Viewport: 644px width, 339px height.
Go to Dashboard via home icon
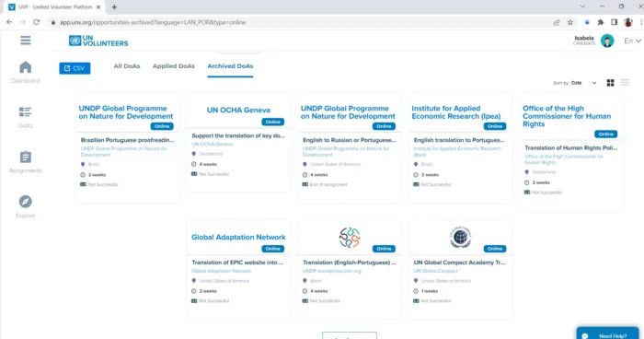(26, 67)
